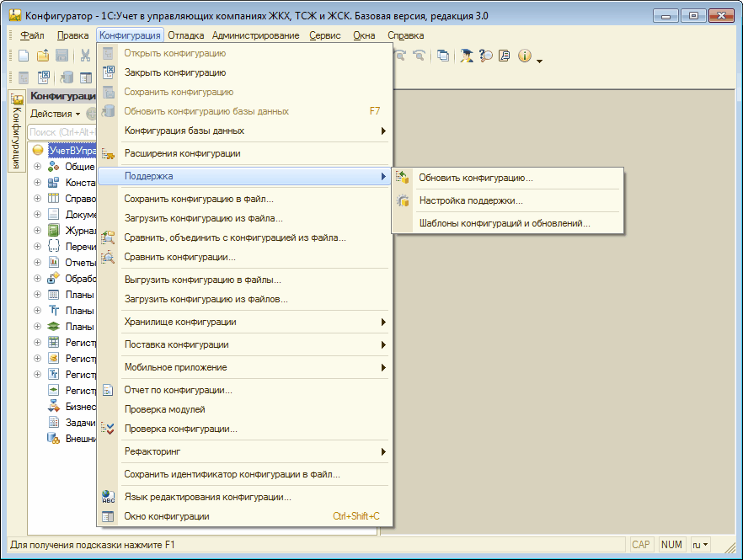Screen dimensions: 743x560
Task: Open the Syntax assistant graduate icon
Action: (x=467, y=56)
